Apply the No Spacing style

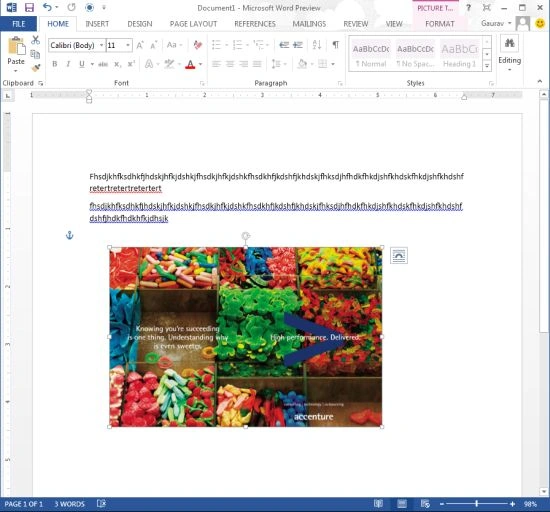click(415, 55)
